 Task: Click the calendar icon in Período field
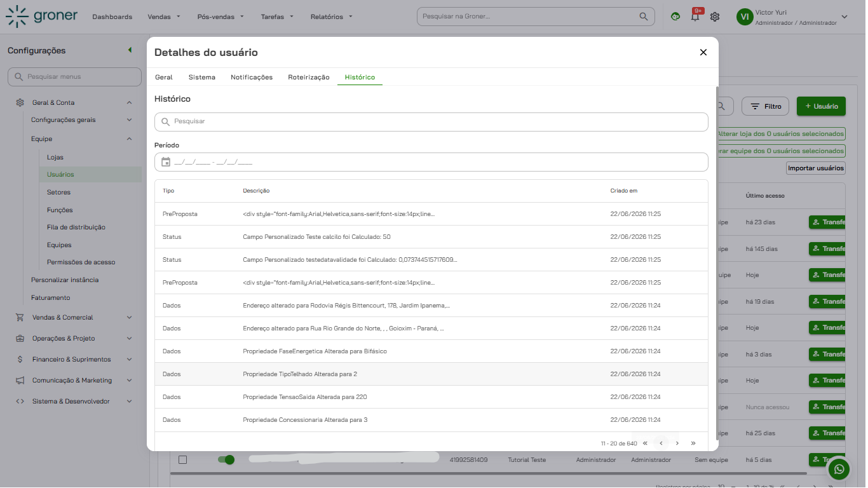[166, 162]
